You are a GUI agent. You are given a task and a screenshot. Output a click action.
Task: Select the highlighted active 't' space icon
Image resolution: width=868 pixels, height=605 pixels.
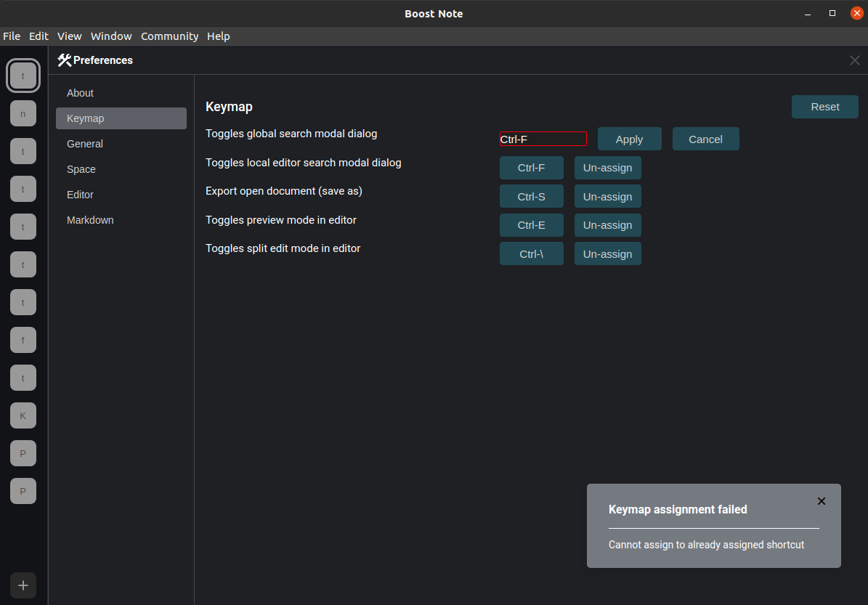[x=23, y=76]
